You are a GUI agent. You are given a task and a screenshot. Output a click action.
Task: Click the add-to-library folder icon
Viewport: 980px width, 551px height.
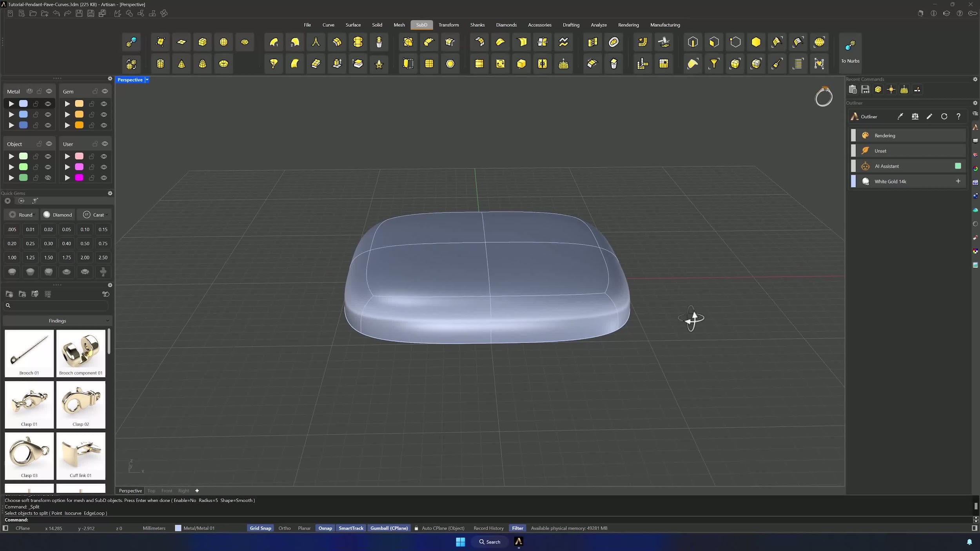coord(9,294)
